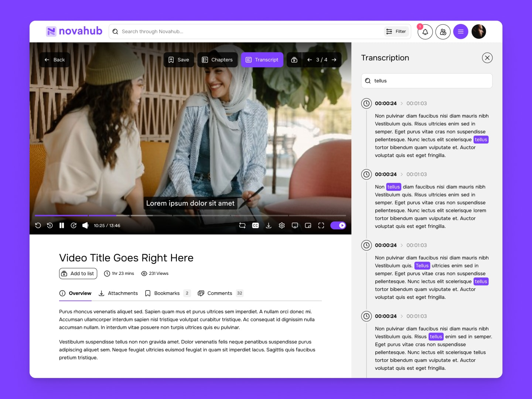Go Back from the video
Viewport: 532px width, 399px height.
(x=55, y=60)
